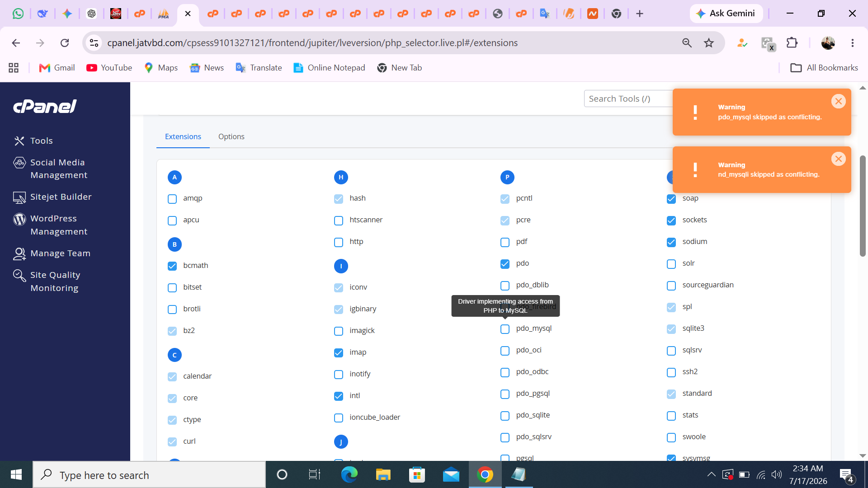
Task: Open Manage Team in sidebar
Action: pos(52,253)
